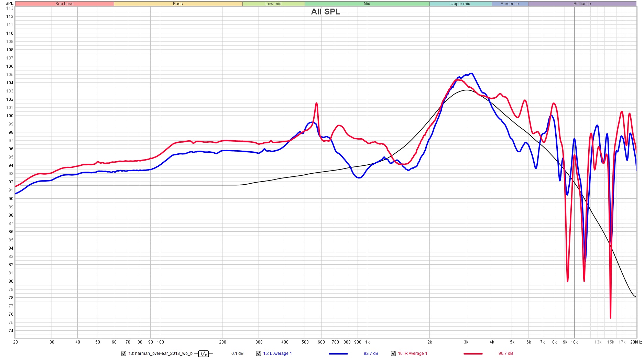
Task: Toggle the R Average 1 trace checkbox
Action: click(x=393, y=353)
